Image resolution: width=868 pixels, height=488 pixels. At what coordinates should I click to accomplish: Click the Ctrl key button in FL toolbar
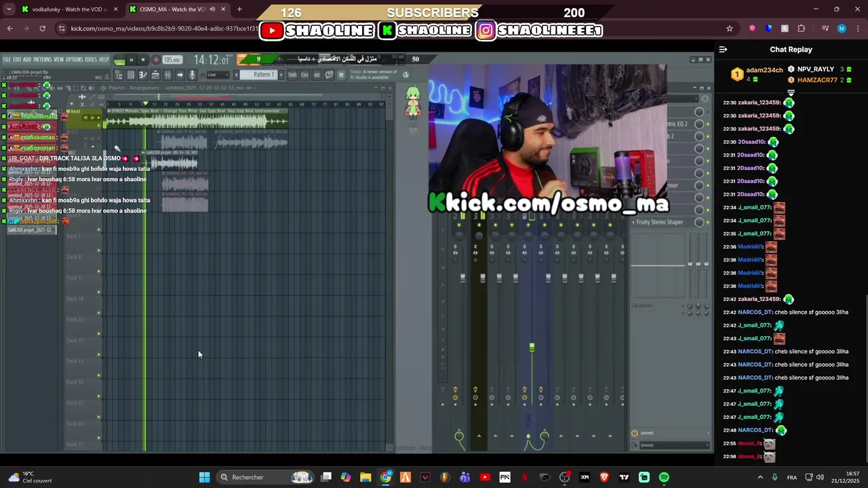coord(304,75)
